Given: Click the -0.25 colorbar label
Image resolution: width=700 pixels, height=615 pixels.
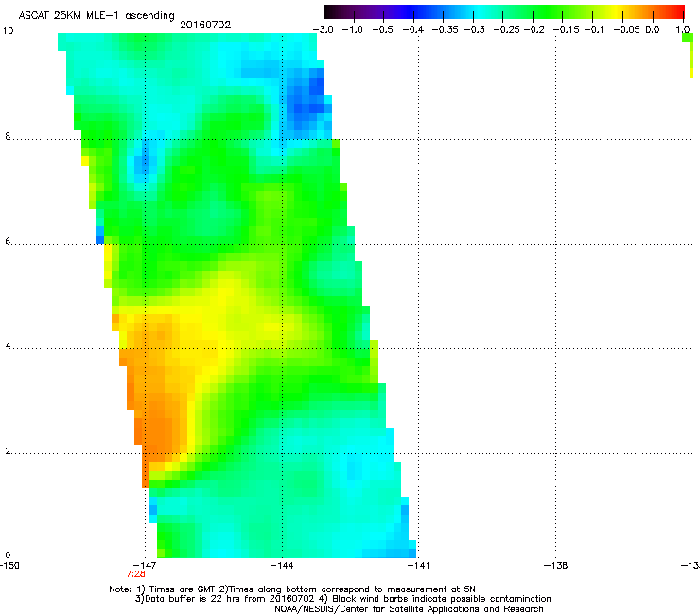Looking at the screenshot, I should 506,30.
